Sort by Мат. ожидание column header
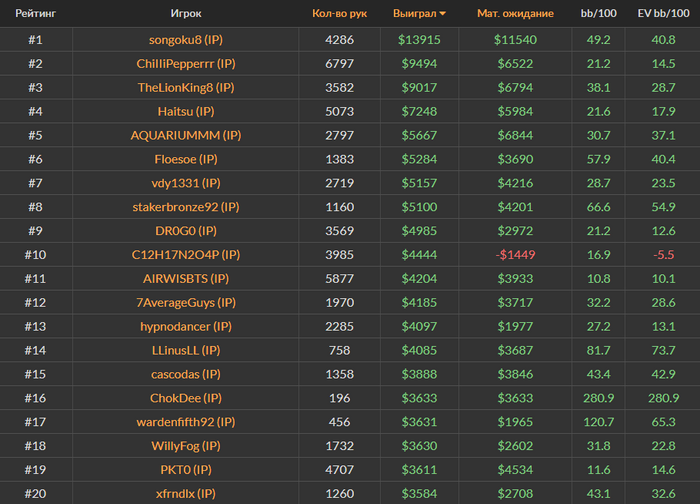Viewport: 700px width, 504px height. pos(515,14)
